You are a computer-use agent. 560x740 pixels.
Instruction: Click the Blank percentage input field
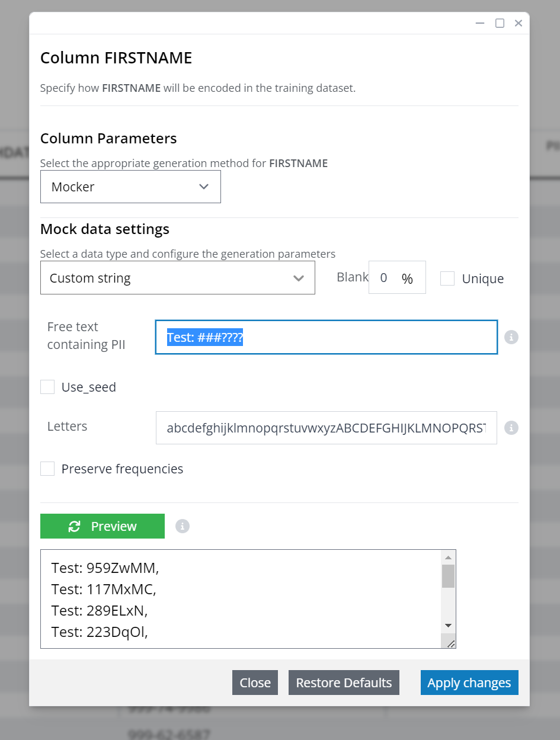[x=397, y=278]
